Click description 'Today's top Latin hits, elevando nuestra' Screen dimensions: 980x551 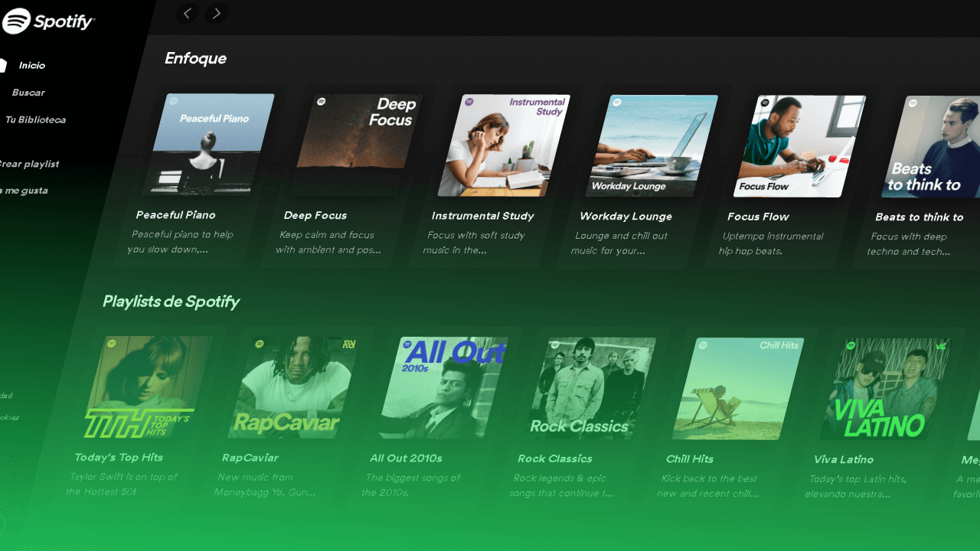tap(856, 487)
